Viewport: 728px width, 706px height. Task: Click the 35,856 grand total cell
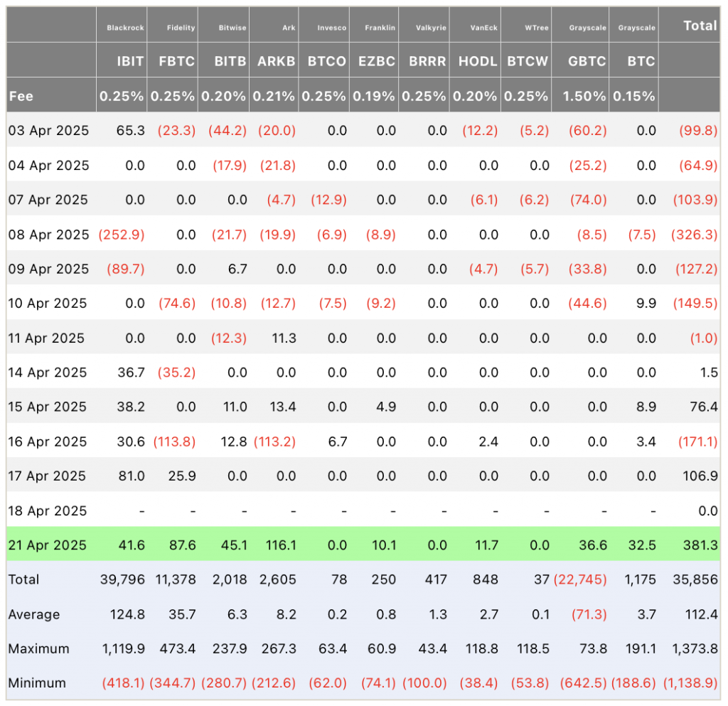point(695,579)
